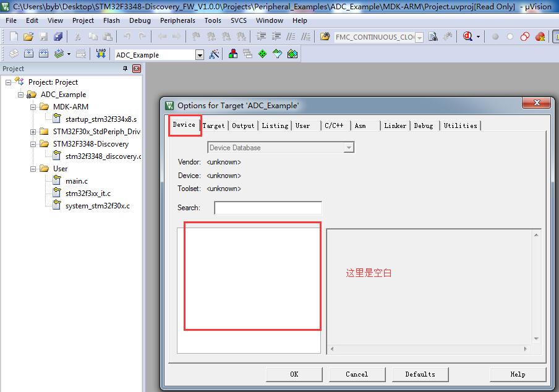The image size is (559, 392).
Task: Open the Find in Files tool
Action: (x=325, y=36)
